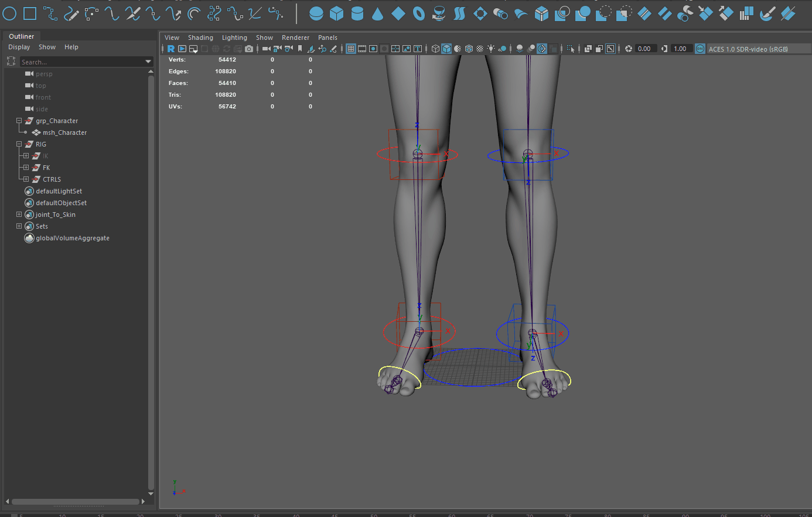Screen dimensions: 812x517
Task: Click the Bevel Plus cube icon
Action: [x=541, y=13]
